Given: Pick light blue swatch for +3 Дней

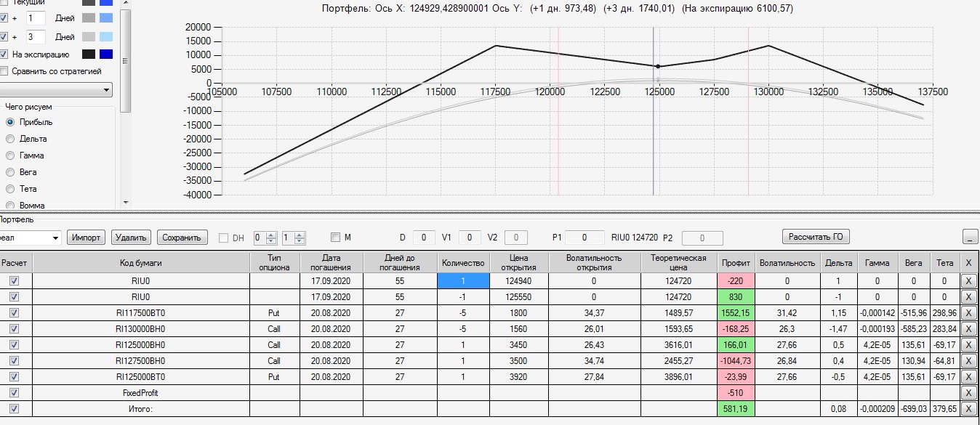Looking at the screenshot, I should pyautogui.click(x=106, y=36).
